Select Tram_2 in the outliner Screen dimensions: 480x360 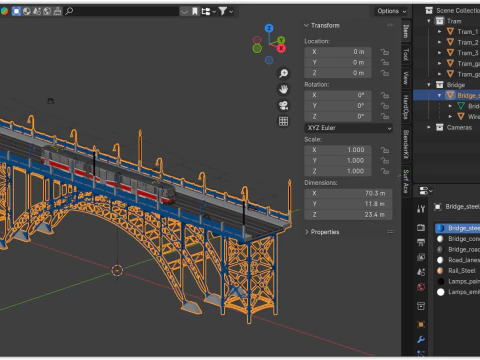coord(468,42)
